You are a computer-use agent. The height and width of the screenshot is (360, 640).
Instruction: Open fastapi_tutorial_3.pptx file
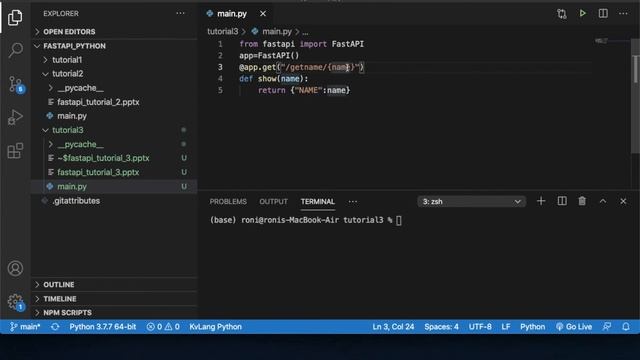coord(114,172)
